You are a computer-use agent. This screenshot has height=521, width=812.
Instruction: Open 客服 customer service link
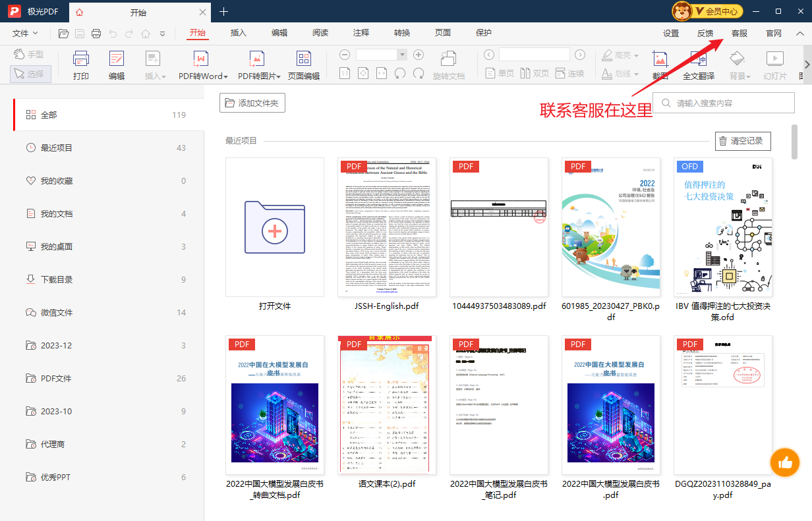click(739, 34)
